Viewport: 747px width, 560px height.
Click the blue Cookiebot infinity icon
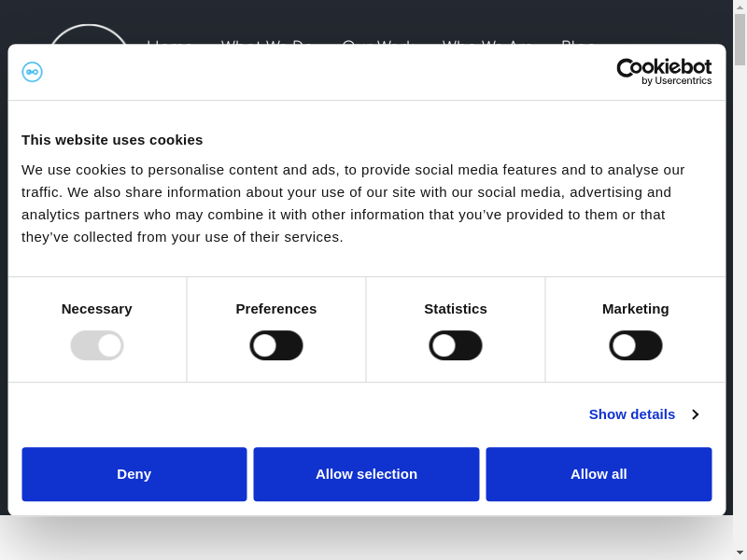(x=32, y=72)
